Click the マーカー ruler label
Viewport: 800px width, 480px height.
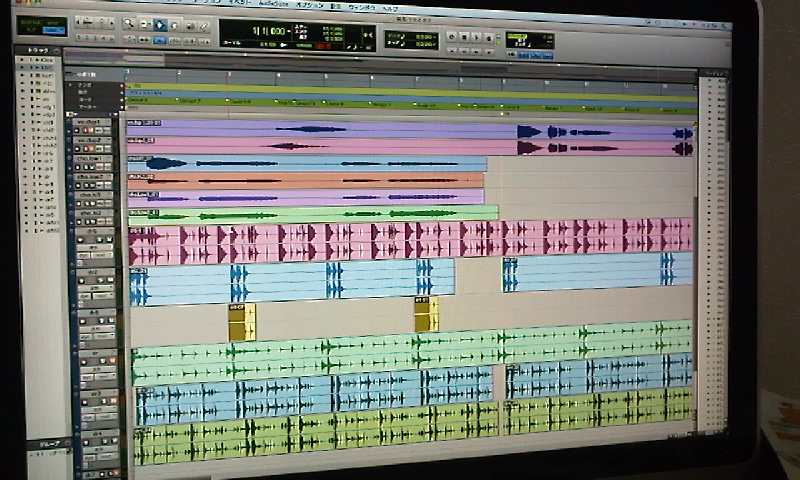click(x=87, y=107)
